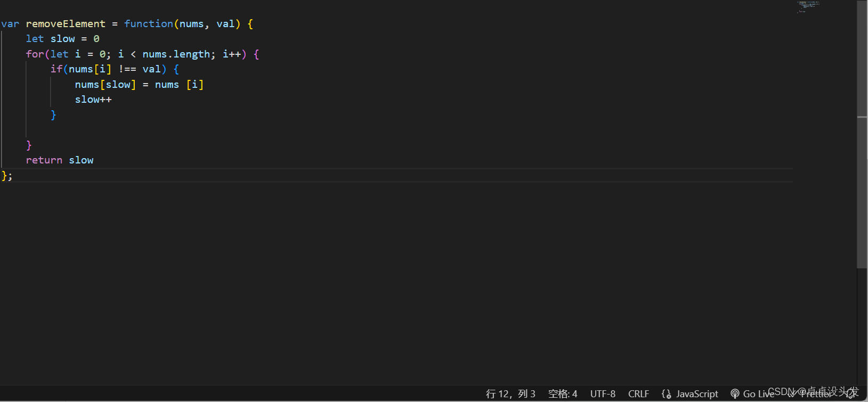The height and width of the screenshot is (402, 868).
Task: Click the Go Live broadcast icon
Action: coord(735,393)
